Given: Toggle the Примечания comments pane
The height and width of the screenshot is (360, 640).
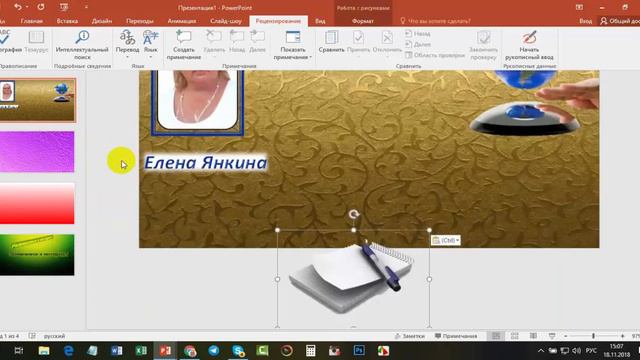Looking at the screenshot, I should coord(456,336).
